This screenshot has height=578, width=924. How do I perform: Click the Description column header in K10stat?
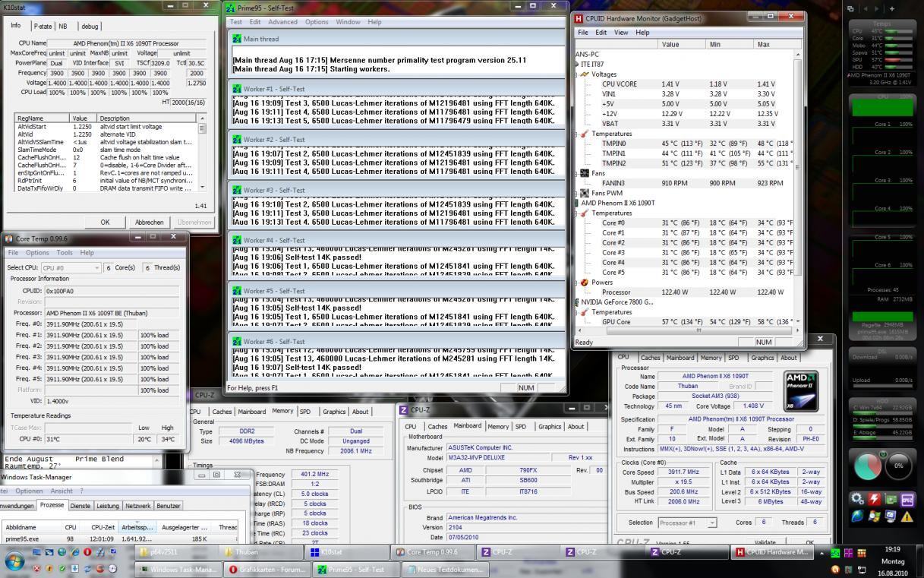[x=147, y=118]
